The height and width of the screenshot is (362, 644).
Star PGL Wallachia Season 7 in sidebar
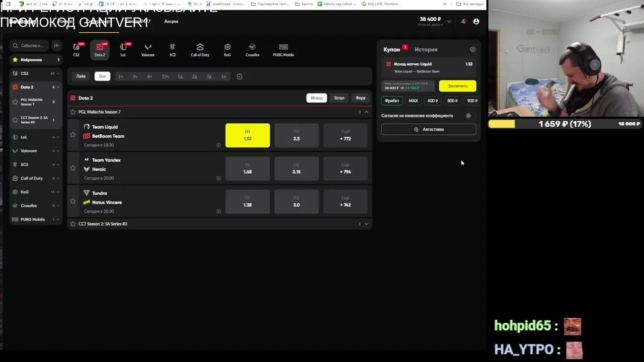(x=15, y=102)
